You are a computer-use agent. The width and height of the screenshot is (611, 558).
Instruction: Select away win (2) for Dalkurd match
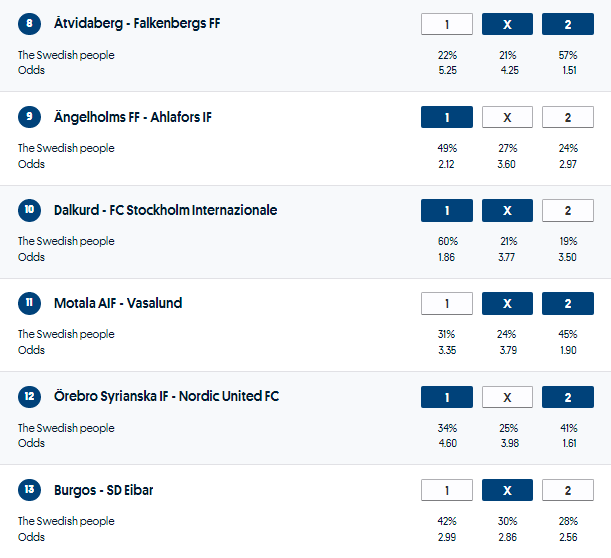click(x=567, y=210)
